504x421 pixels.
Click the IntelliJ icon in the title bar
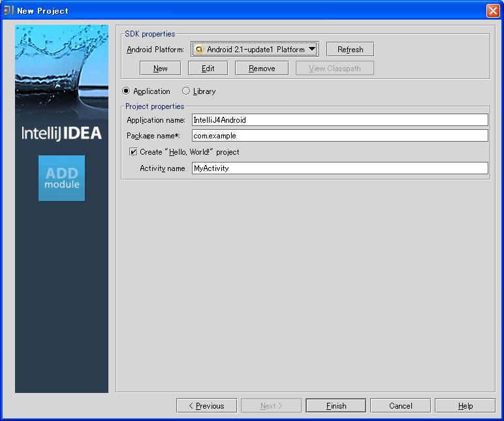pos(8,10)
